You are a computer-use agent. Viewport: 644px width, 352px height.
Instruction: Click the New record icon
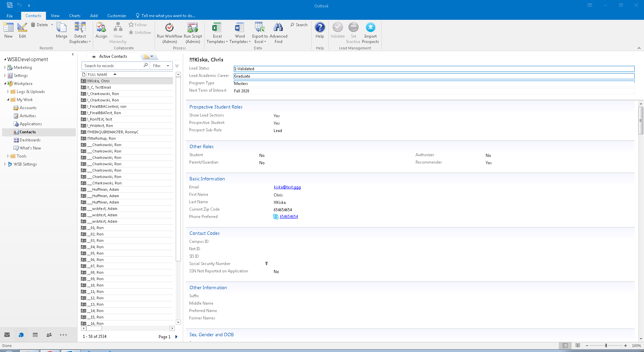(8, 28)
